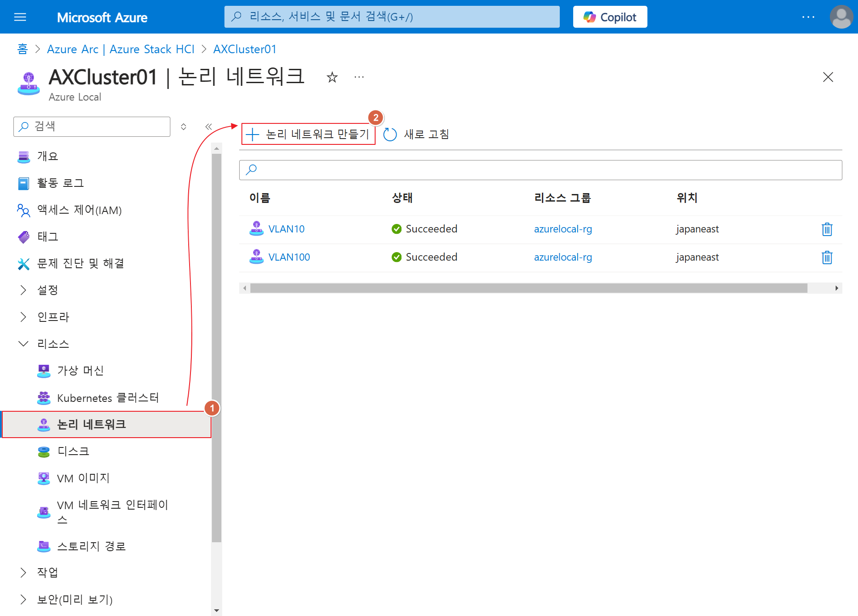
Task: Click the table scrollbar left arrow
Action: coord(245,288)
